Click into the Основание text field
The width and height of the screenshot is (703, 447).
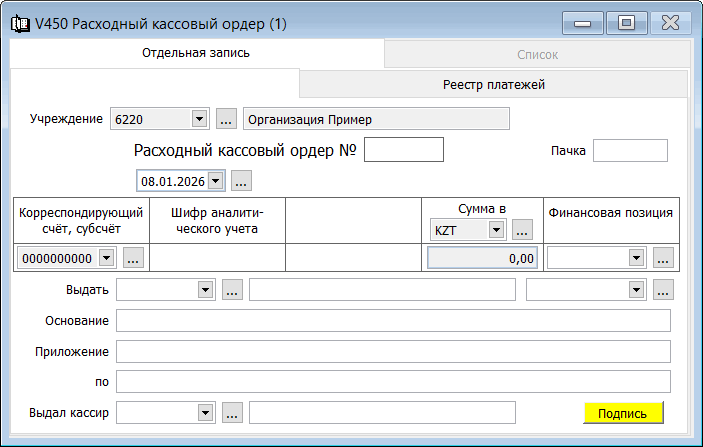pos(393,321)
